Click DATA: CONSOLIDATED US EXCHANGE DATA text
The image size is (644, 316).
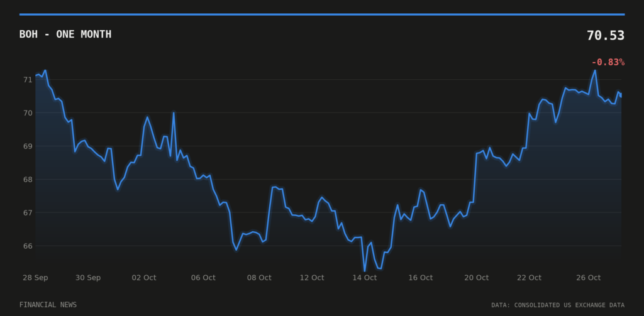pyautogui.click(x=558, y=305)
